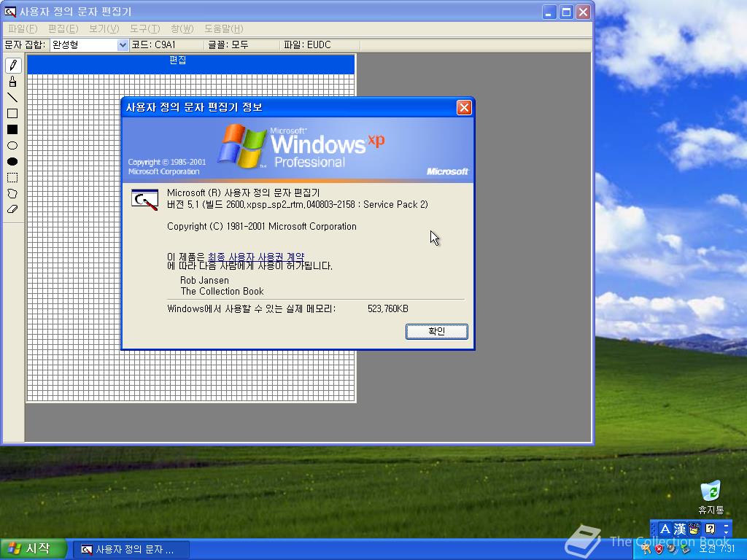Click the 편집 child window title bar
Screen dimensions: 747x560
(x=190, y=64)
